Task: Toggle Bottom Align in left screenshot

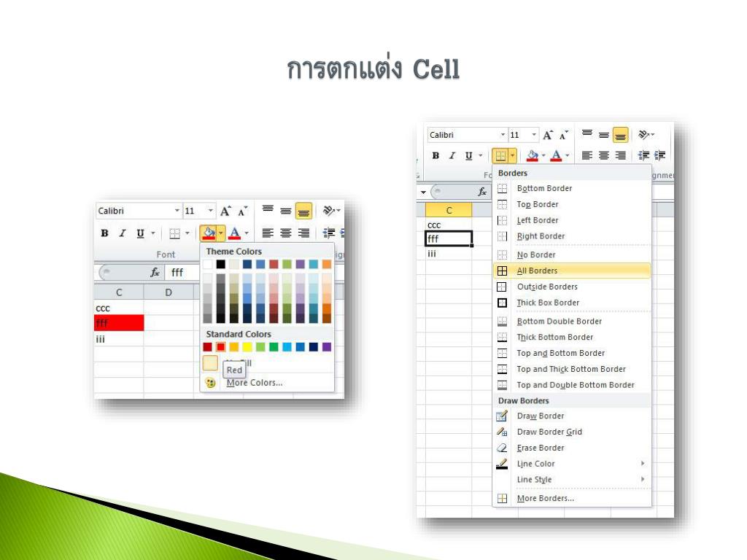Action: 303,211
